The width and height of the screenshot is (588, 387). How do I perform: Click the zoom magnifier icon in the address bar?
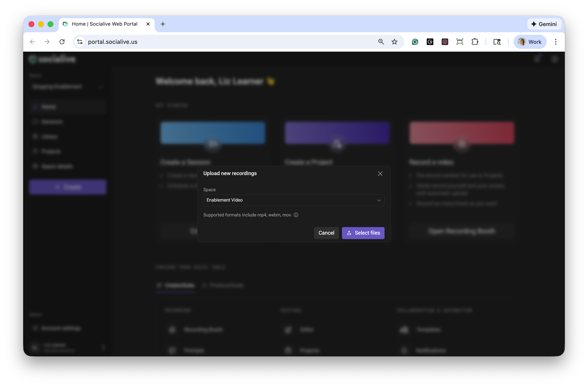point(381,42)
